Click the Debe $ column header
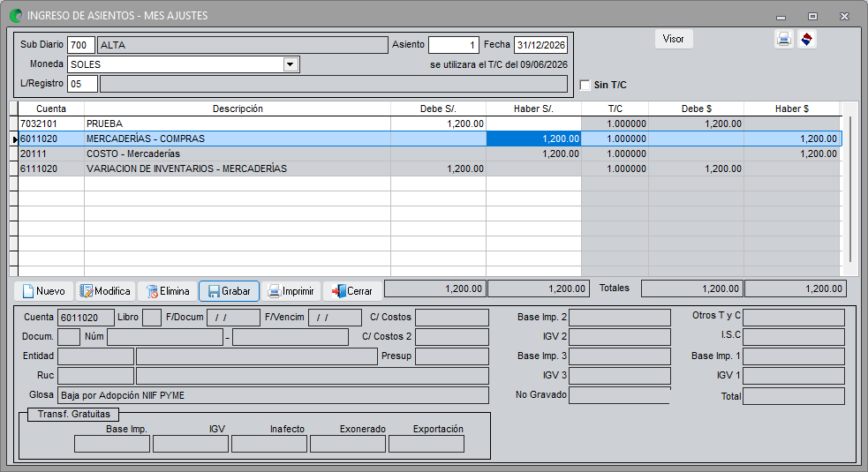This screenshot has width=868, height=472. [x=697, y=109]
